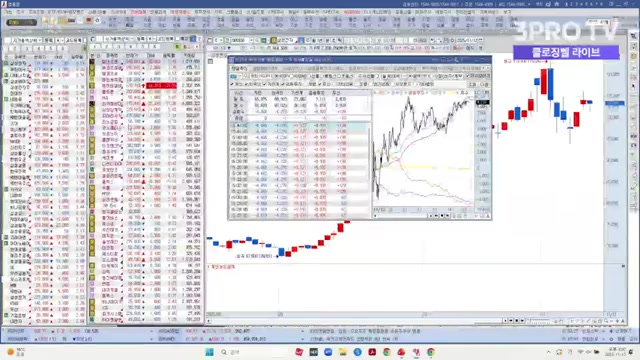Switch to tab 5 in the left watchlist
Screen dimensions: 640x360
tap(51, 48)
